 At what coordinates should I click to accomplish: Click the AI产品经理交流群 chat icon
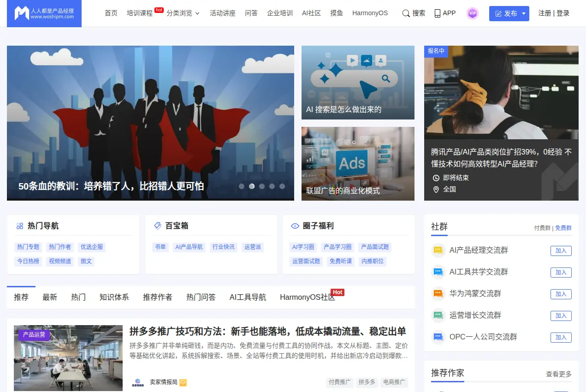point(438,250)
